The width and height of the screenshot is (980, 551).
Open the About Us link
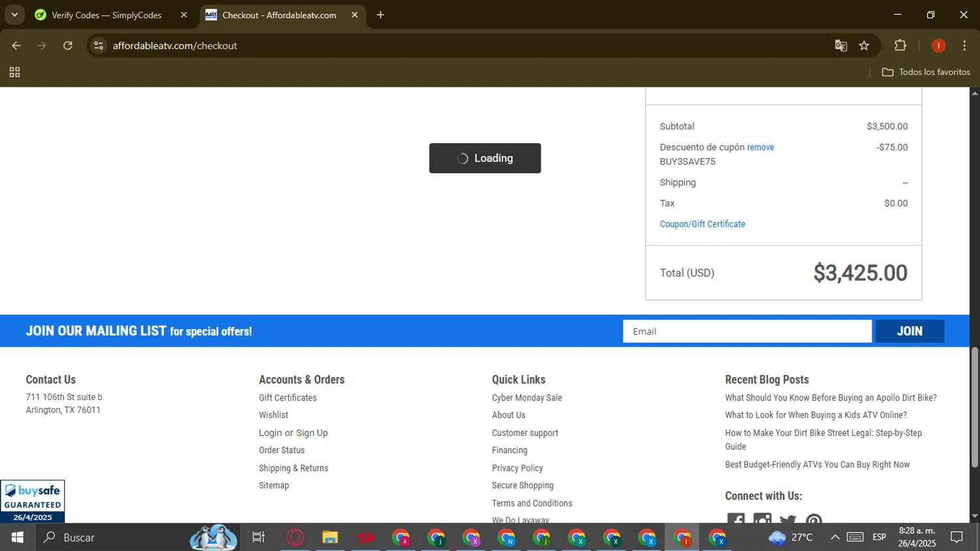pyautogui.click(x=508, y=415)
